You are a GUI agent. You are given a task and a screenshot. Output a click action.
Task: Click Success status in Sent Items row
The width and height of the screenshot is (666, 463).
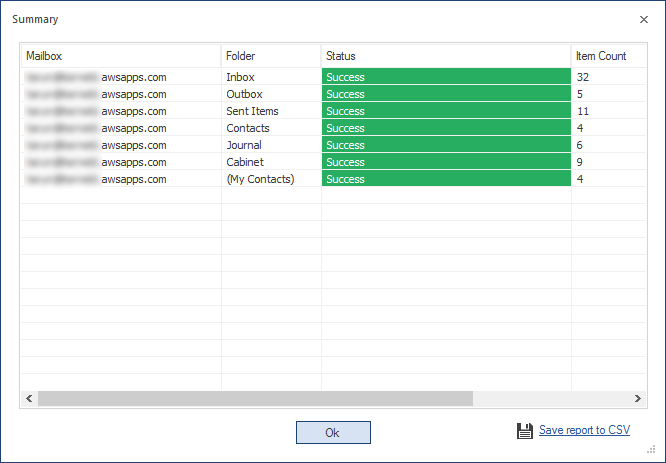pyautogui.click(x=446, y=111)
